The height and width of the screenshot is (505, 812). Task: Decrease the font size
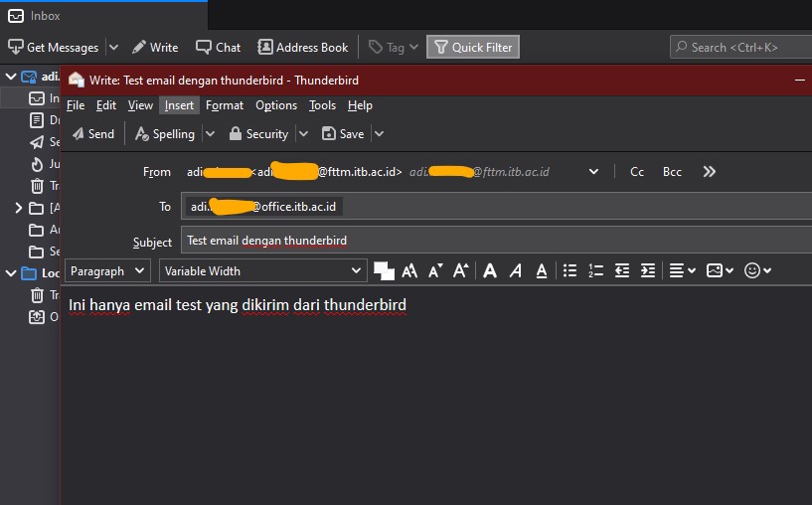tap(435, 270)
